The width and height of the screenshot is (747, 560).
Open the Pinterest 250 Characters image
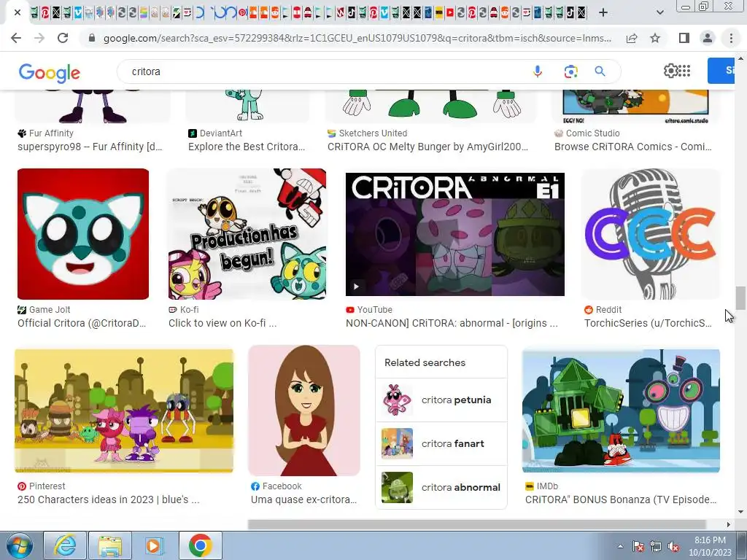coord(124,411)
